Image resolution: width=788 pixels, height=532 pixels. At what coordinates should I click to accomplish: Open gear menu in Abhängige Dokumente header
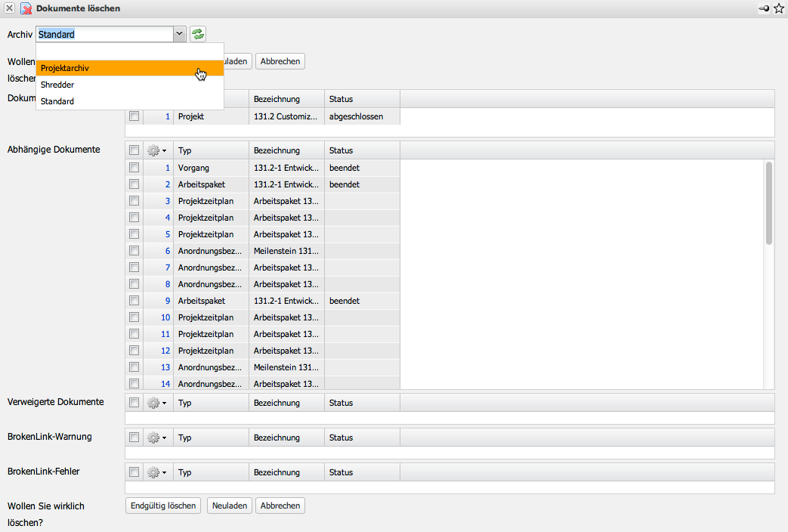coord(157,150)
